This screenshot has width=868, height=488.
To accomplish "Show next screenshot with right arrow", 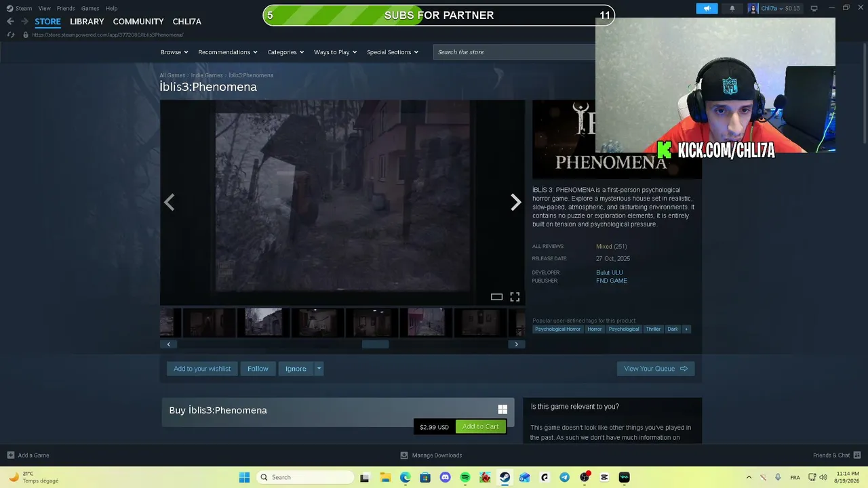I will pyautogui.click(x=515, y=202).
